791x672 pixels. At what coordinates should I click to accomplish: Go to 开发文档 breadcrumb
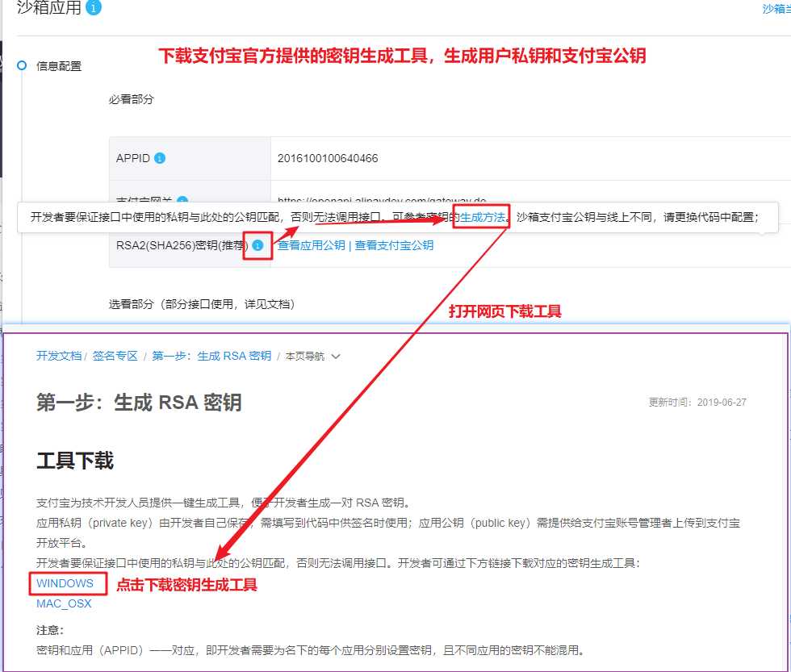[x=58, y=356]
